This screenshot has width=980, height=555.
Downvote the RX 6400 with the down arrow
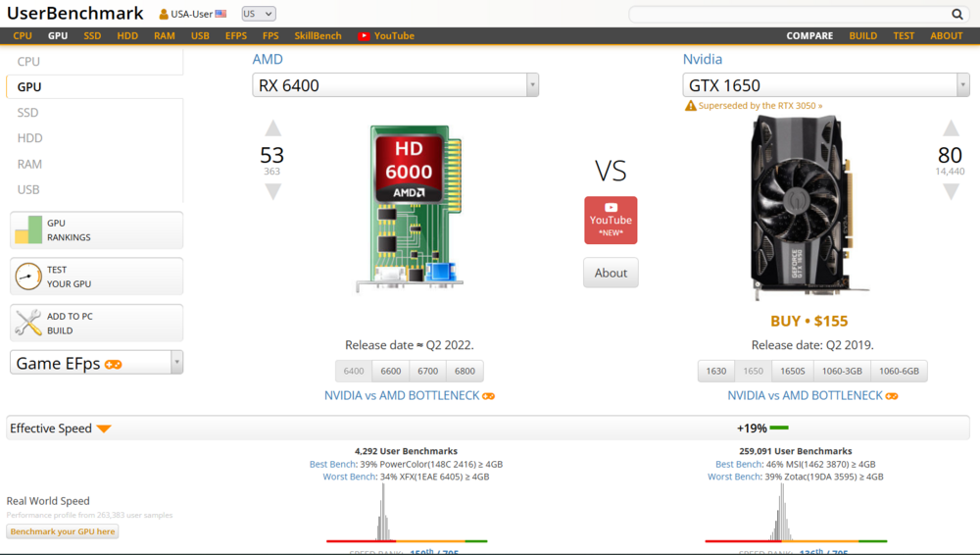coord(272,192)
